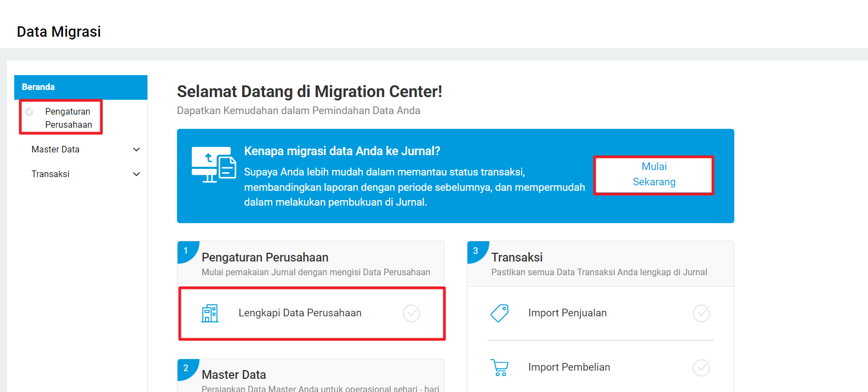Expand the Transaksi sidebar chevron

[136, 174]
